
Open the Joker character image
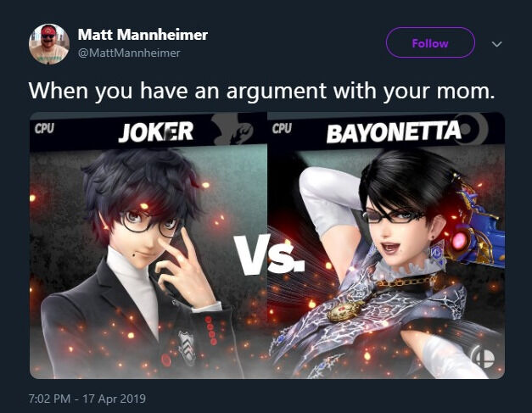(148, 245)
